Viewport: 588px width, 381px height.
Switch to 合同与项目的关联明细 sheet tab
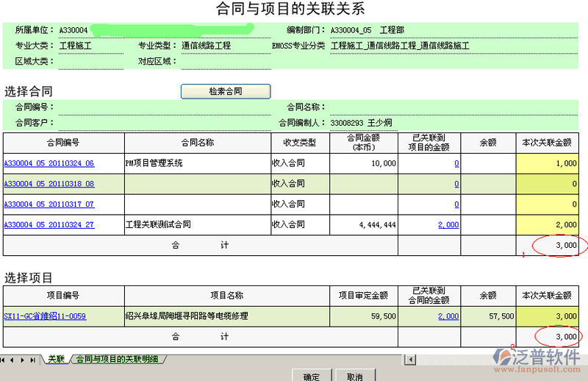point(118,359)
